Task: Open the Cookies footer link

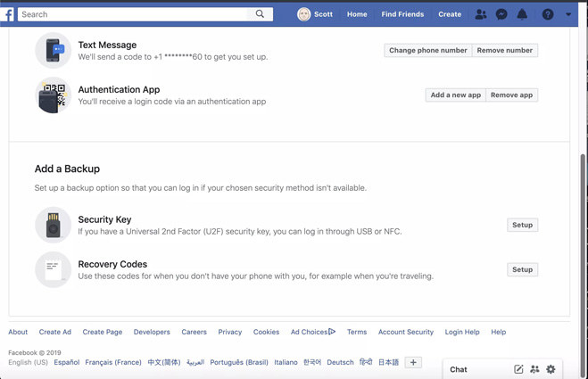Action: click(x=266, y=332)
